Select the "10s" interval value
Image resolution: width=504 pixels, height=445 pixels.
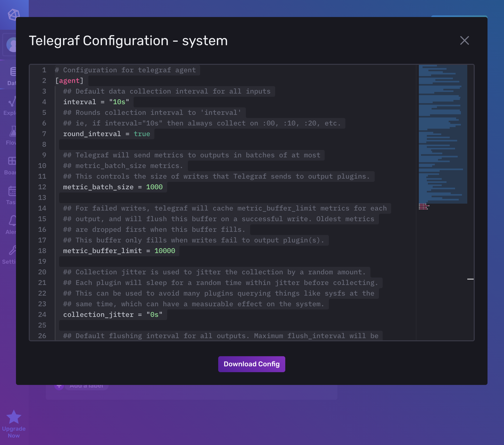coord(119,102)
